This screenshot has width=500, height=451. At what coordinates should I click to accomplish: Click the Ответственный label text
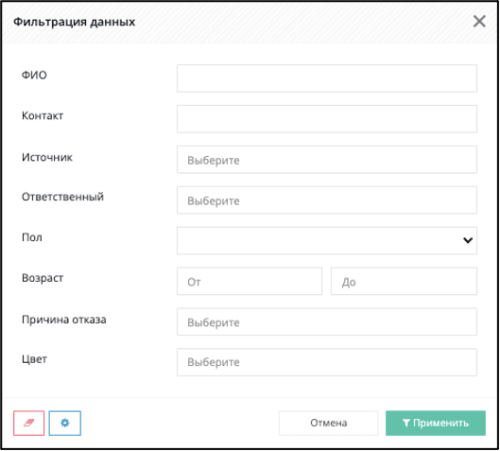(63, 197)
